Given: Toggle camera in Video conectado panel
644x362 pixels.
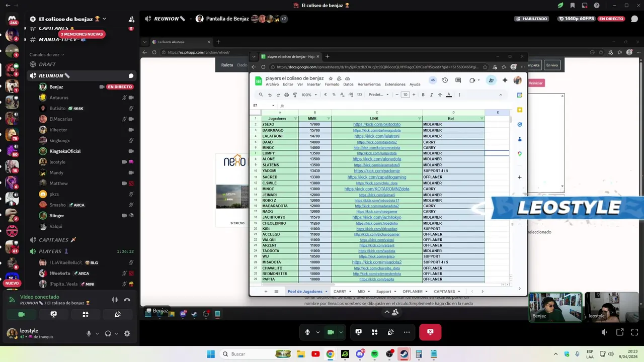Looking at the screenshot, I should (x=21, y=314).
